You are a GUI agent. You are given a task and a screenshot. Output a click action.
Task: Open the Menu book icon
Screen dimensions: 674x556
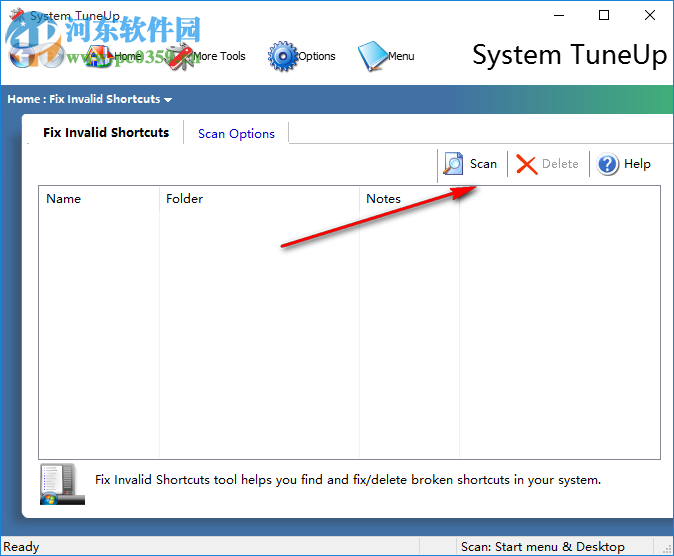373,56
